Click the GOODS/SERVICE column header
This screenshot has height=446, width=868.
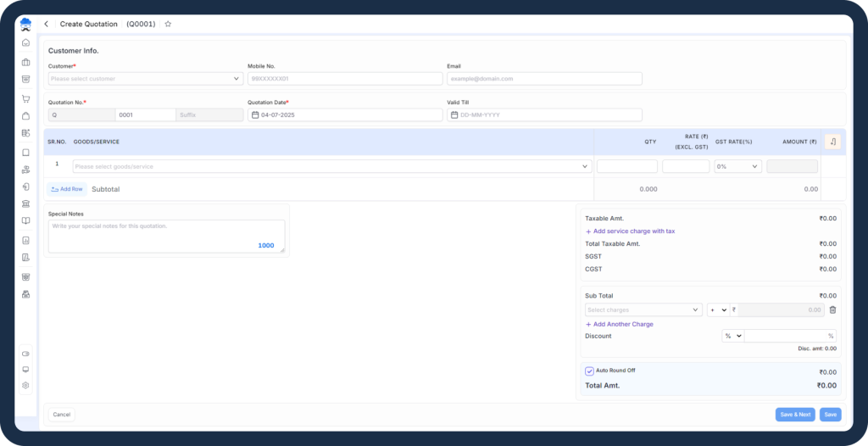click(97, 142)
